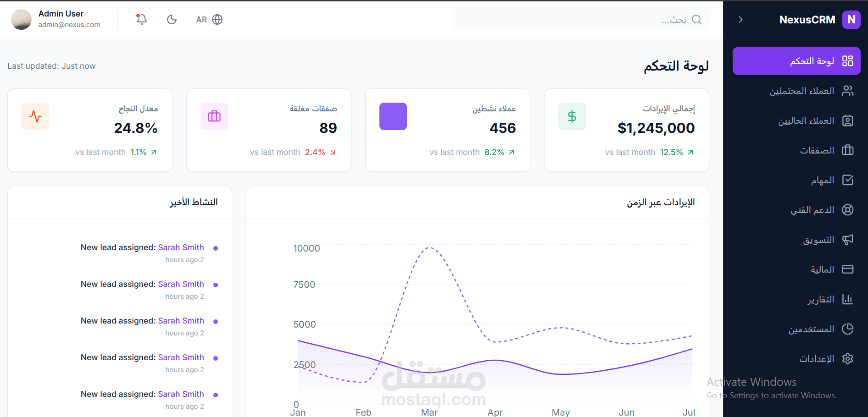Click the Sarah Smith lead link
The image size is (868, 417).
coord(181,247)
